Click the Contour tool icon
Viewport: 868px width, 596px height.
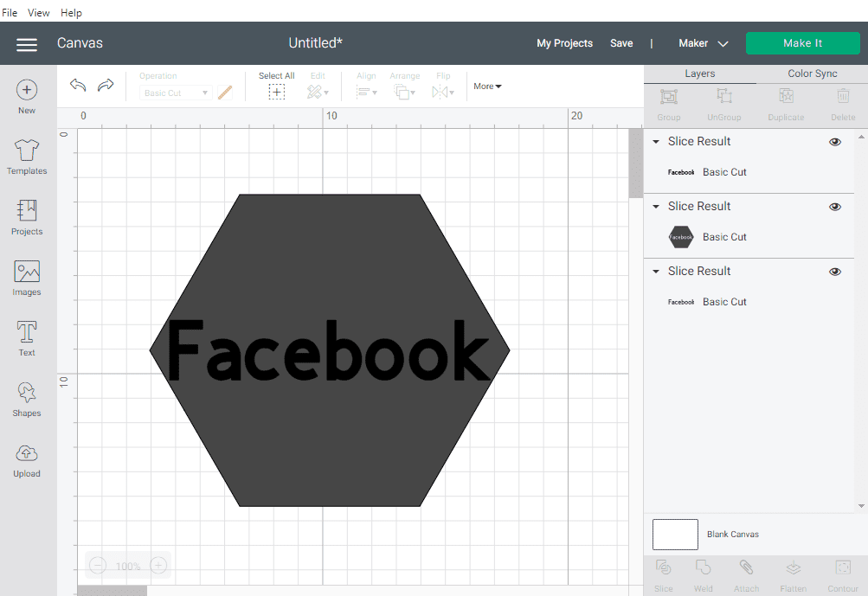coord(843,567)
